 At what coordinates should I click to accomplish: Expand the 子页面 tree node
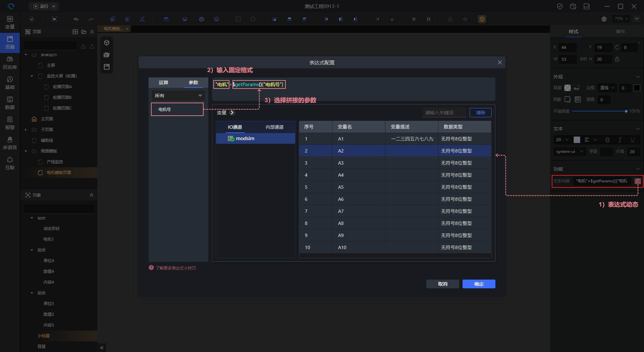tap(26, 130)
